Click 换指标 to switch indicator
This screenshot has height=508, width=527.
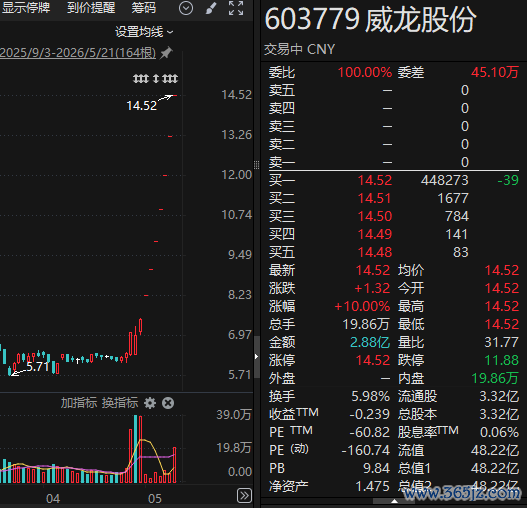pyautogui.click(x=120, y=403)
